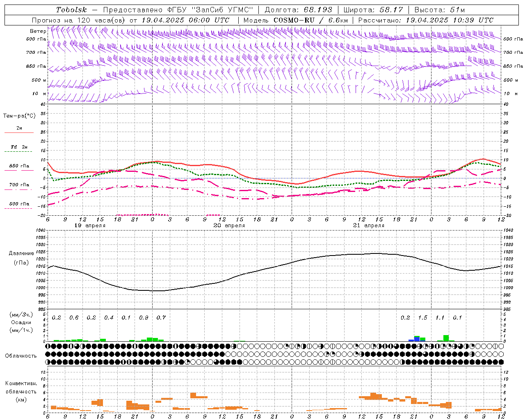The image size is (525, 420).
Task: Click the '(мм/1ч.)' unit label
Action: [x=21, y=330]
